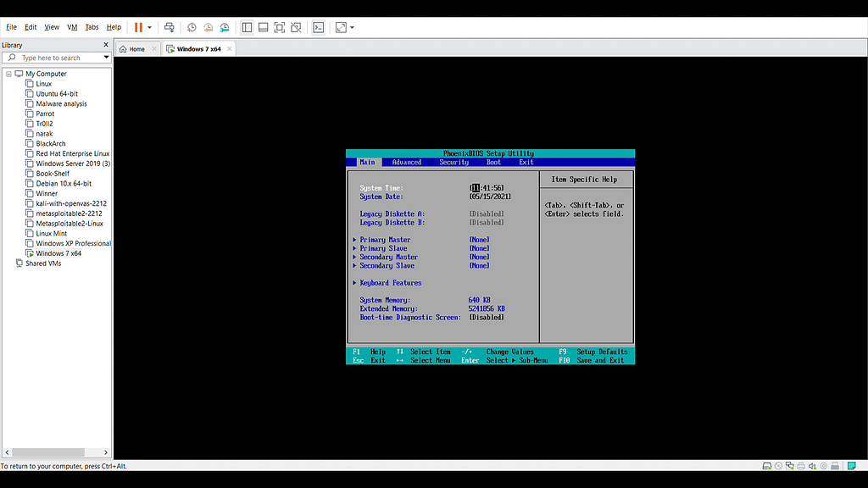The height and width of the screenshot is (488, 868).
Task: Click the System Date value 05/15/2021
Action: (x=491, y=197)
